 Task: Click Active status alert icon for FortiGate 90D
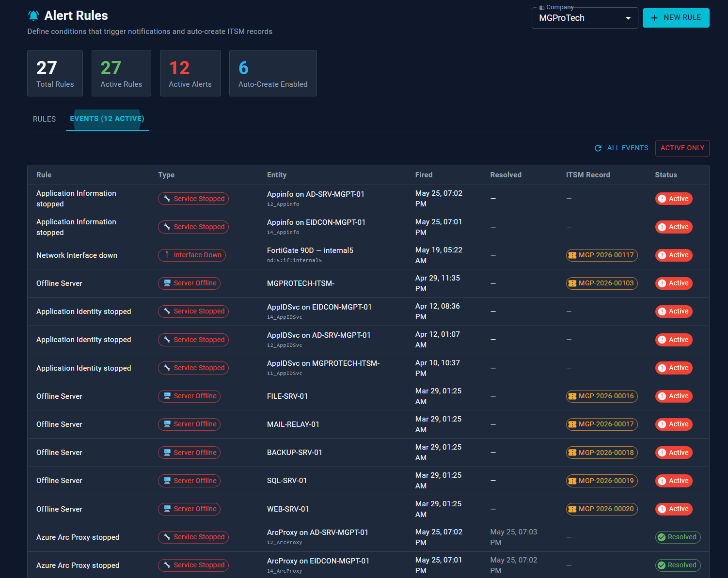tap(662, 255)
